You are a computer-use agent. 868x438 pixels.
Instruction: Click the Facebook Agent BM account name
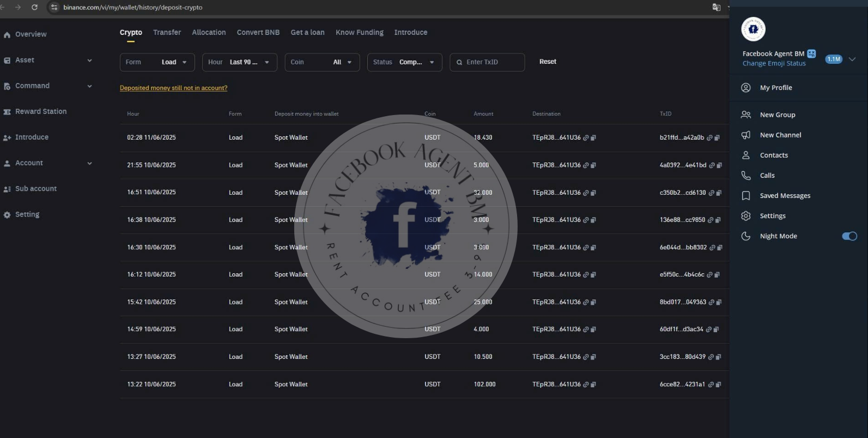(773, 53)
